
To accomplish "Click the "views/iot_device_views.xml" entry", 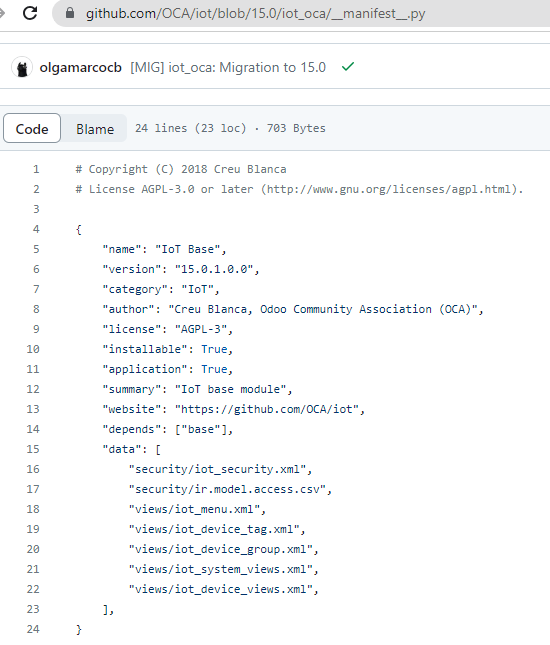I will point(221,589).
